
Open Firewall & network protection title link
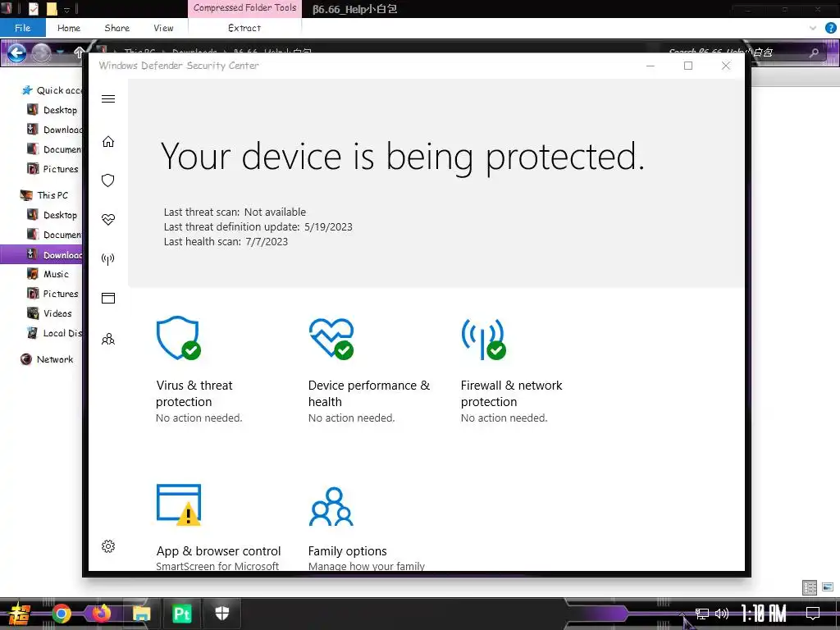(x=511, y=393)
